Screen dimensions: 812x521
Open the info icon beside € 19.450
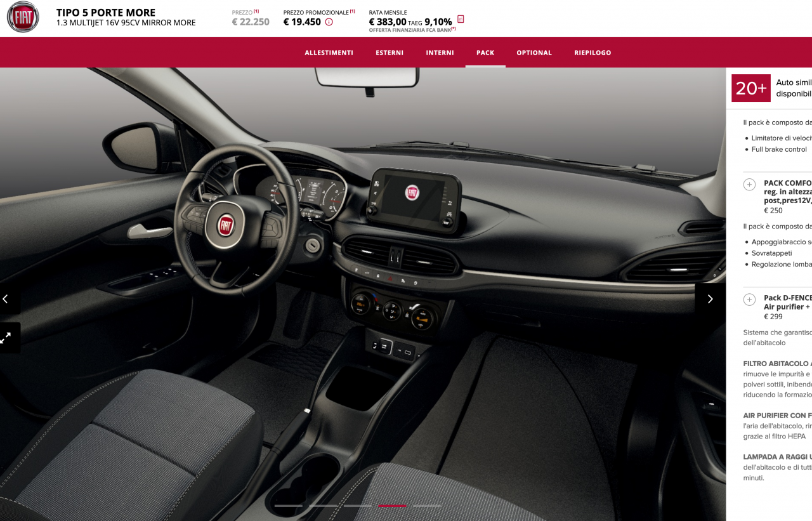click(329, 22)
